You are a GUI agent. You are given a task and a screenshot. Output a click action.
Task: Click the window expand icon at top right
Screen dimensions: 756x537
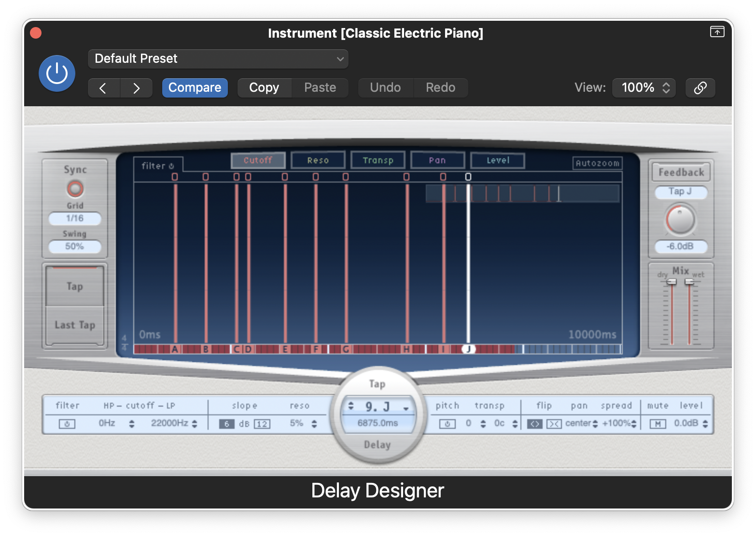(717, 32)
